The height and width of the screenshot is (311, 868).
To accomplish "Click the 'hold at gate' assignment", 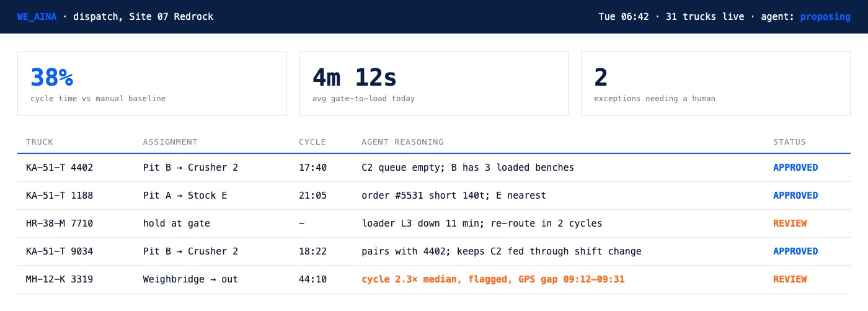I will click(177, 223).
